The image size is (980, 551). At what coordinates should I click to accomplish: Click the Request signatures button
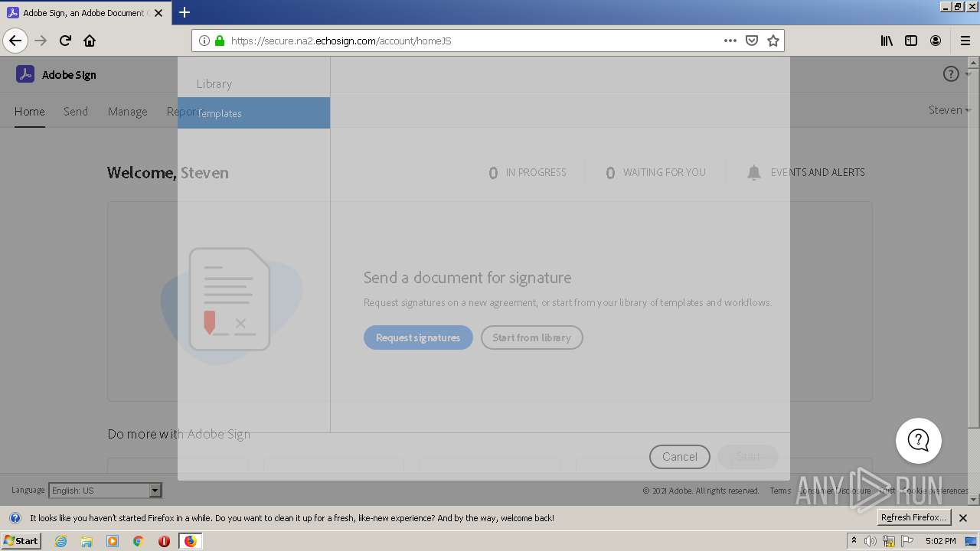point(418,337)
